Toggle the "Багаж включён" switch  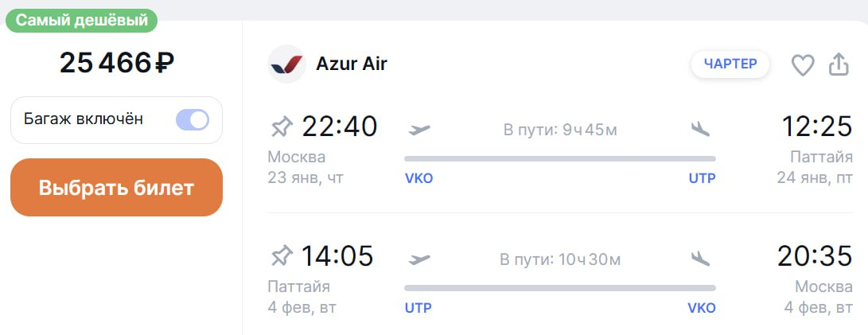192,119
